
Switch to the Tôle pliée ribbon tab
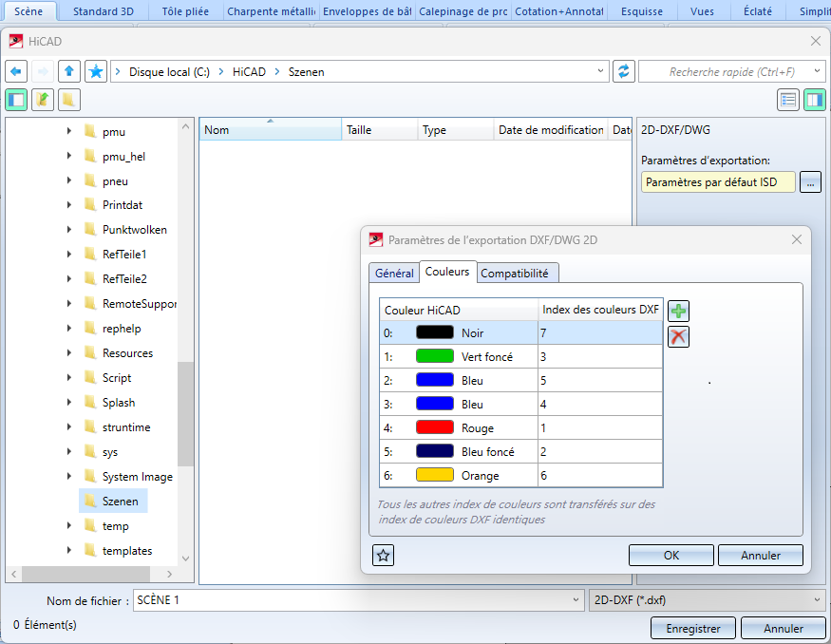(x=185, y=11)
